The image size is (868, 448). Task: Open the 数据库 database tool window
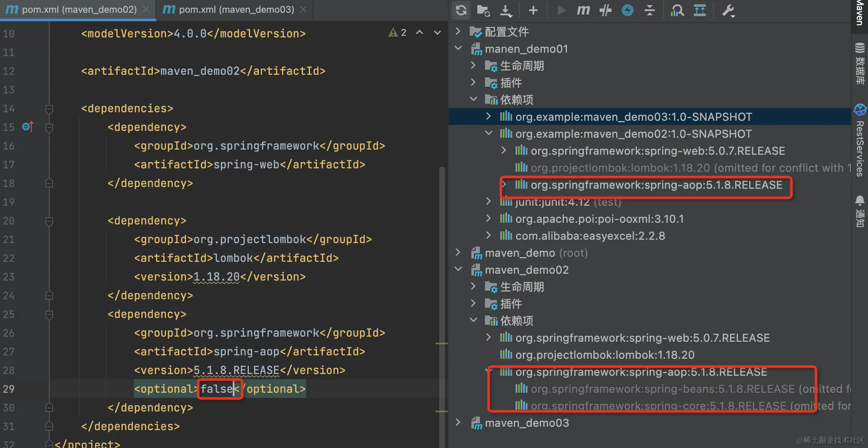860,64
